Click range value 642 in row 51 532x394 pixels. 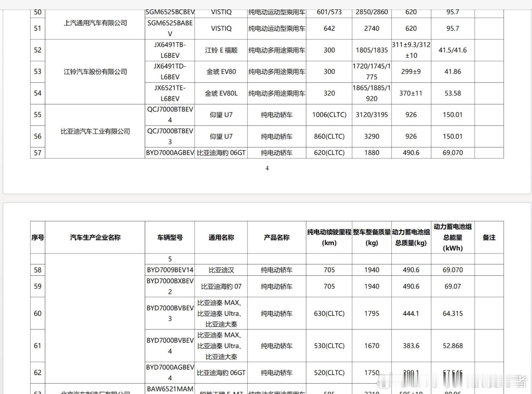click(x=329, y=28)
